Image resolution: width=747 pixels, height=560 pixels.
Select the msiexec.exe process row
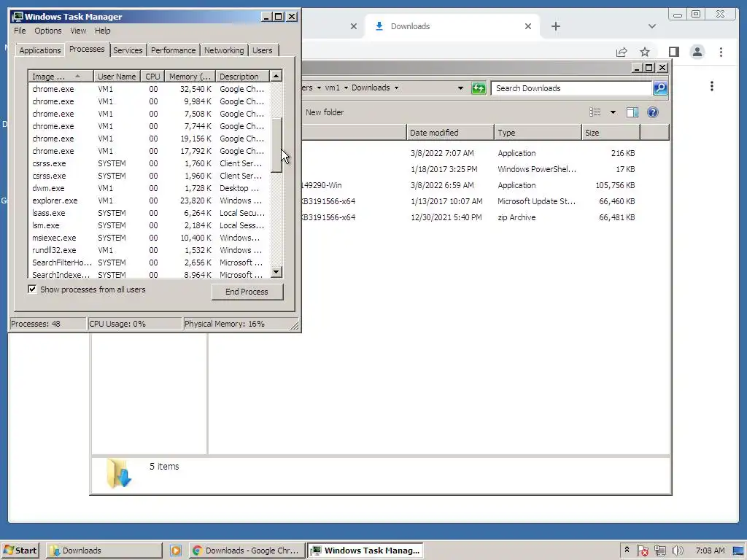(x=149, y=238)
